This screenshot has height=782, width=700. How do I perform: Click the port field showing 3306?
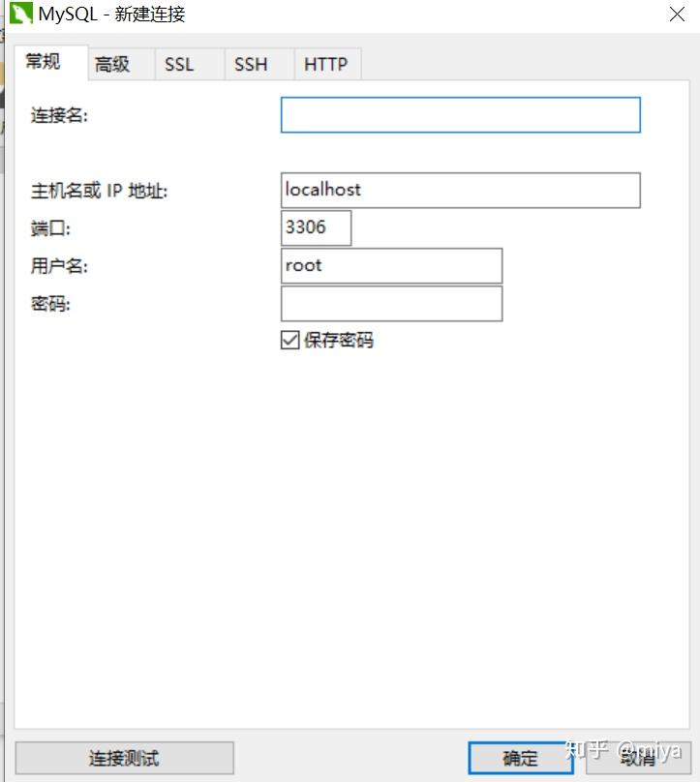(x=316, y=227)
